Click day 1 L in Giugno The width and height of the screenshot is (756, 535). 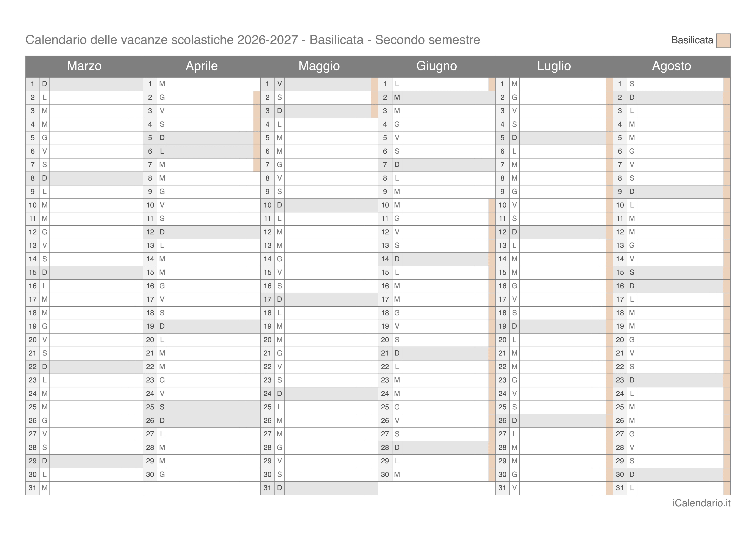coord(436,84)
